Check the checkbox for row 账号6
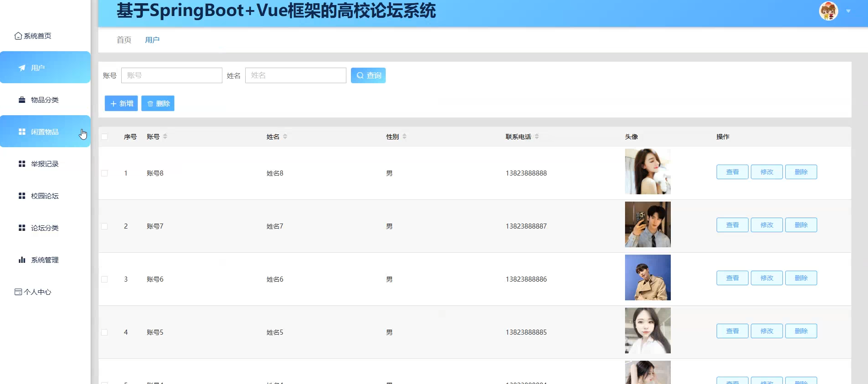This screenshot has height=384, width=868. click(x=104, y=279)
